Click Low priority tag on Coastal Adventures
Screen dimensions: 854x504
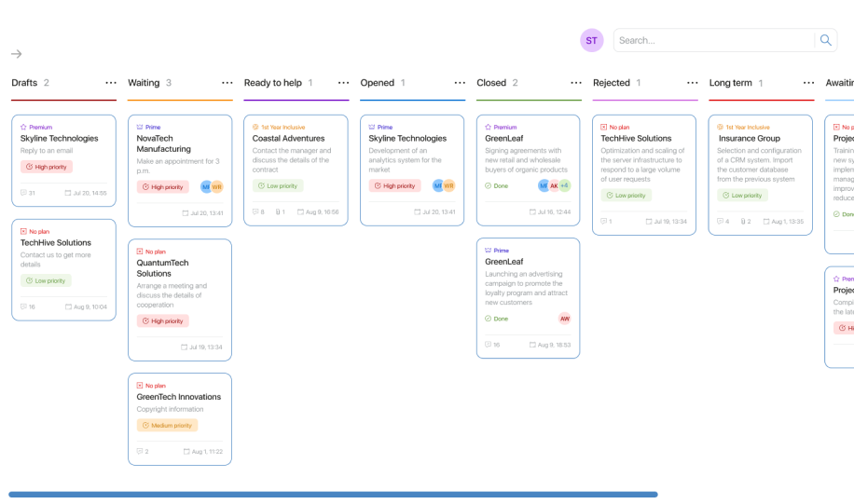click(278, 185)
